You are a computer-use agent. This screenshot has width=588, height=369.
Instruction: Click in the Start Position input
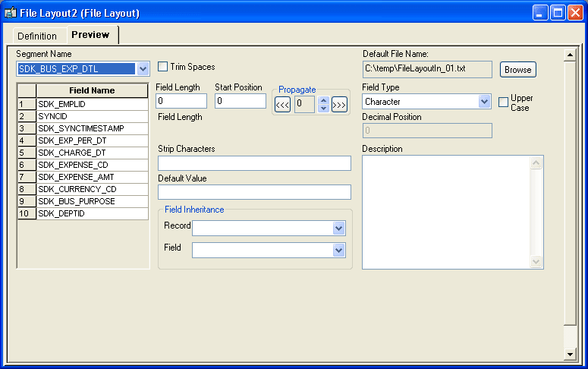click(241, 101)
